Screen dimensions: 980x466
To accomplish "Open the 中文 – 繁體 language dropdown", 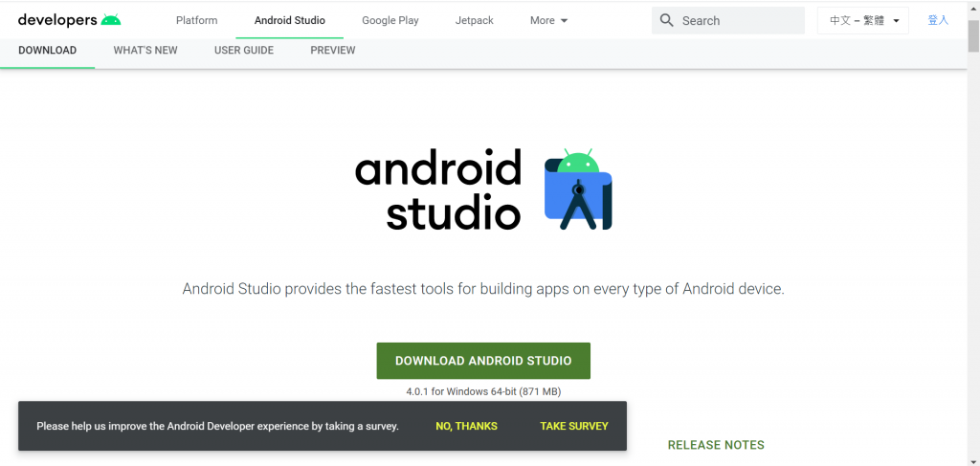I will (x=863, y=21).
